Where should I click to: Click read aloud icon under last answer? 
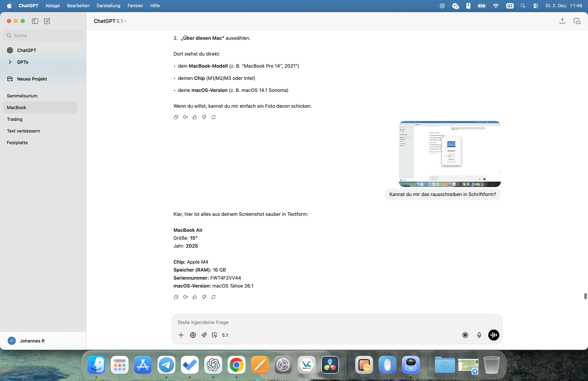click(x=185, y=297)
